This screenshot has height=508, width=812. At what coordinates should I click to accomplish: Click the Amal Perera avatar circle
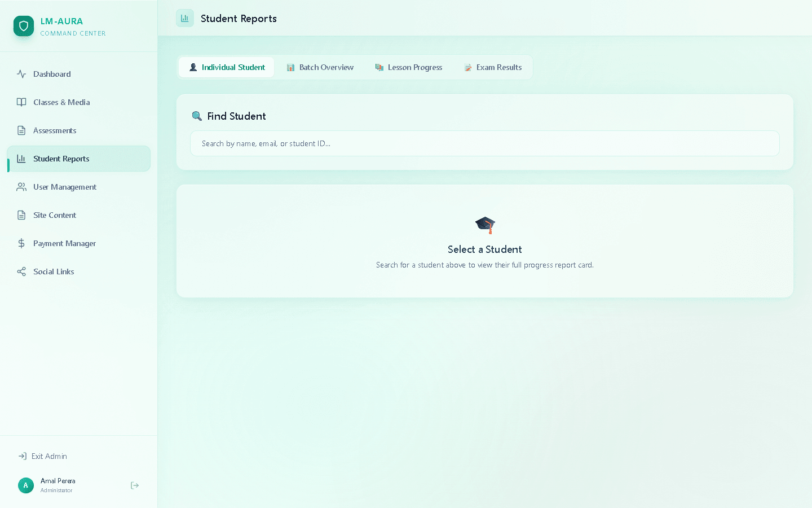26,485
